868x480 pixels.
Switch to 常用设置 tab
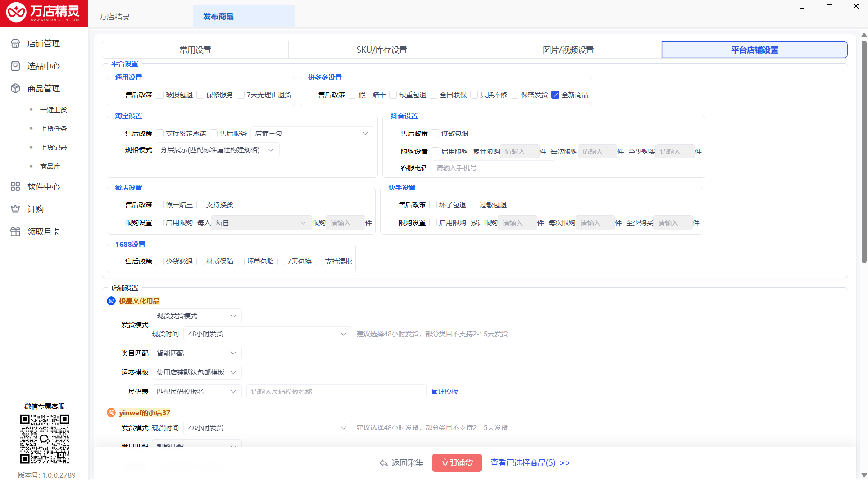[195, 50]
